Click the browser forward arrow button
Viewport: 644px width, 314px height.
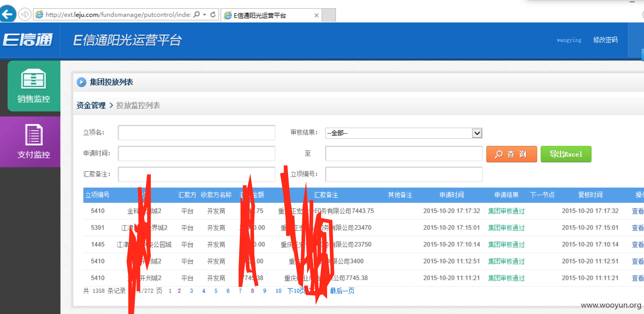(25, 14)
